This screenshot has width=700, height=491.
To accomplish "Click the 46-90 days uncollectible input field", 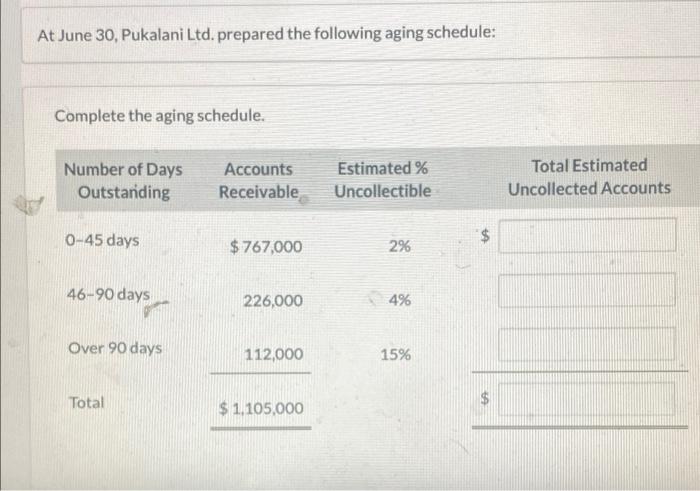I will (x=587, y=291).
